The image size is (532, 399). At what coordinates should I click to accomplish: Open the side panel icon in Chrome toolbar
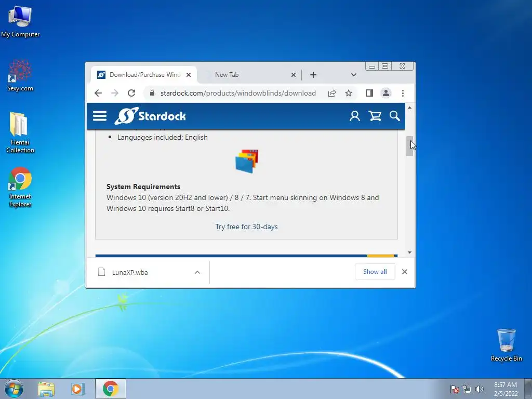click(x=369, y=93)
